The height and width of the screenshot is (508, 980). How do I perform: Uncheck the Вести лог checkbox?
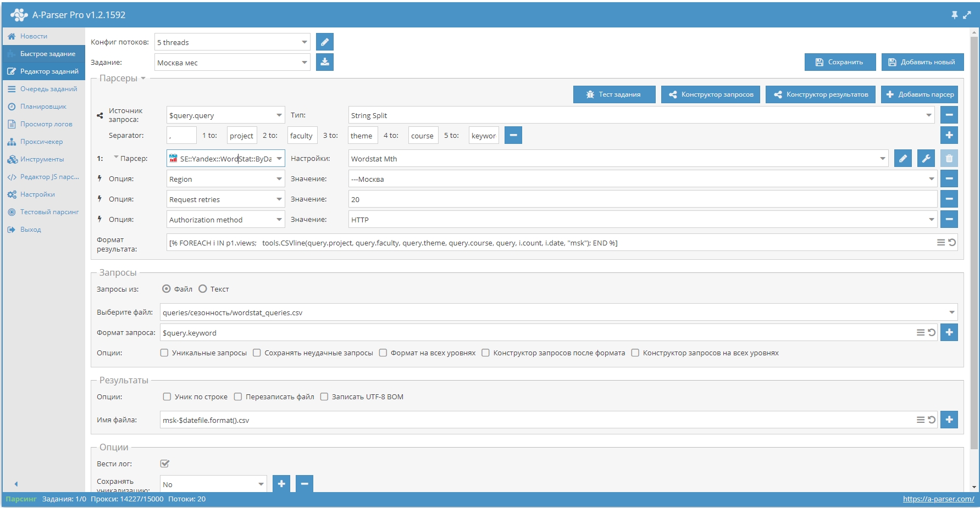pyautogui.click(x=165, y=464)
